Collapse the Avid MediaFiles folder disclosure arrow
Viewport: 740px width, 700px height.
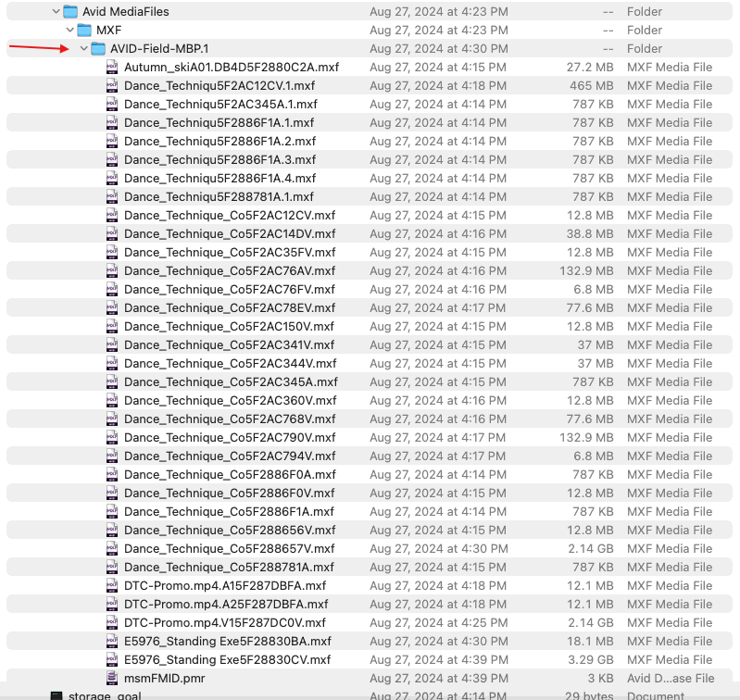pyautogui.click(x=55, y=12)
